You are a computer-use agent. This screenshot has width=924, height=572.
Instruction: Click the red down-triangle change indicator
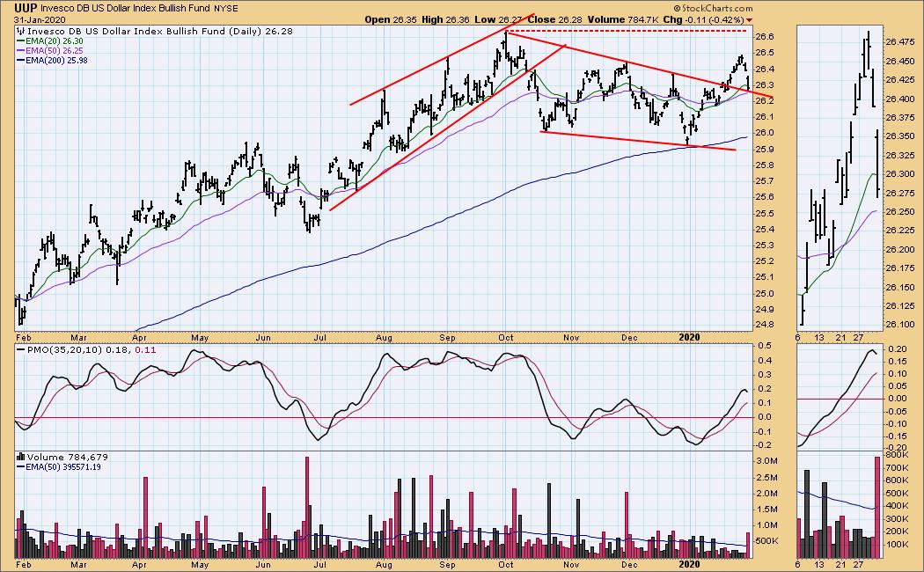(x=750, y=20)
